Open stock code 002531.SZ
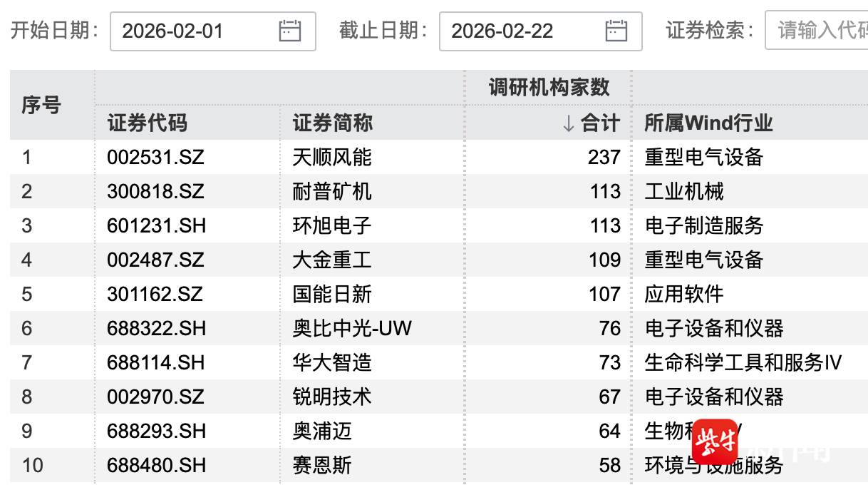This screenshot has width=868, height=485. [x=155, y=157]
